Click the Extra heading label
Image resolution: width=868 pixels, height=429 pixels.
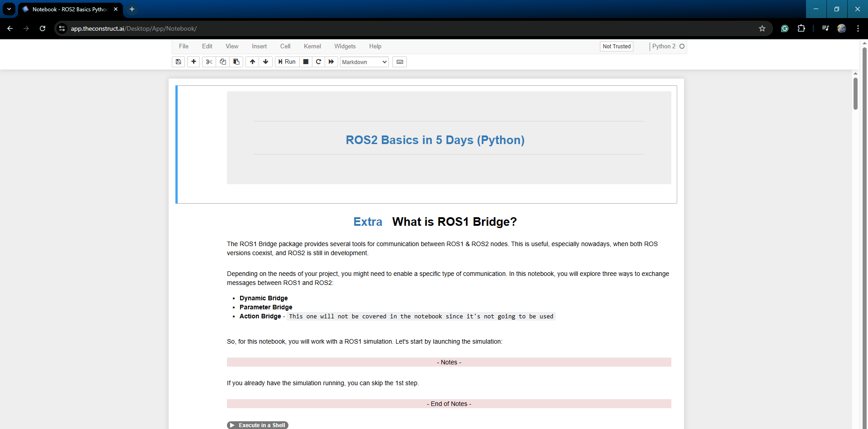click(368, 222)
